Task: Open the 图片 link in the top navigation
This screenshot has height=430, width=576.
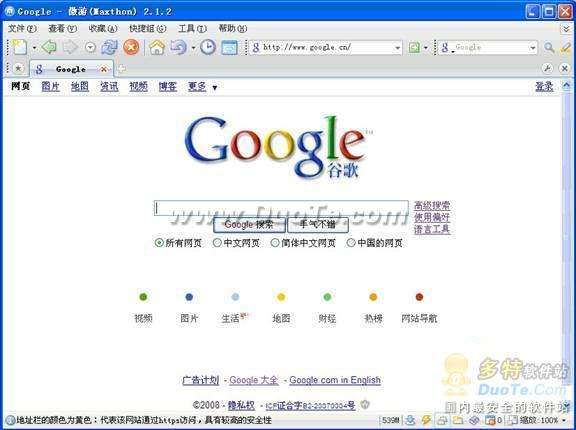Action: [x=50, y=87]
